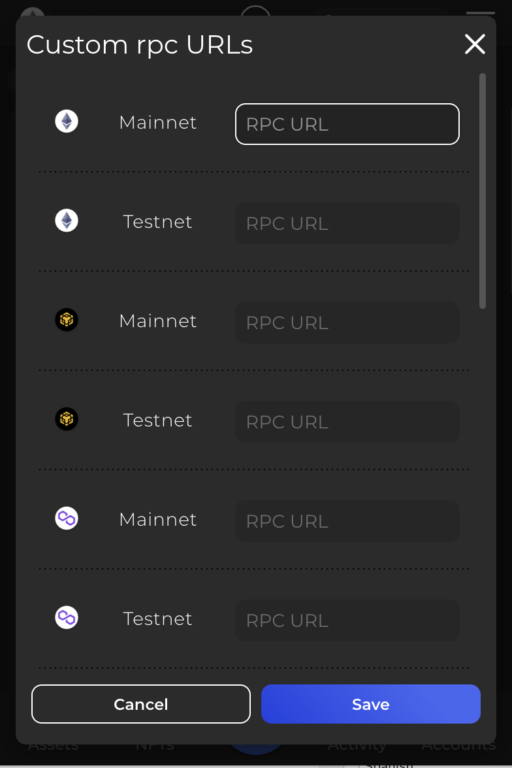Focus the Polygon Testnet RPC URL field

(347, 620)
